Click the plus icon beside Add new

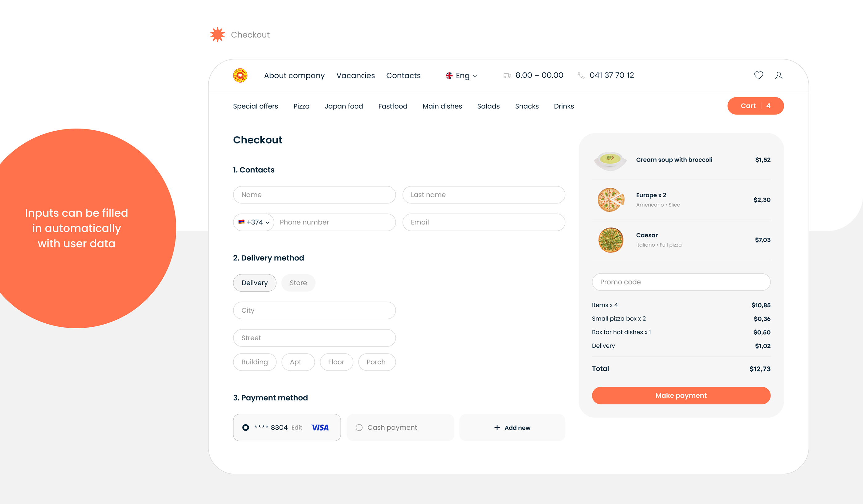(x=497, y=427)
